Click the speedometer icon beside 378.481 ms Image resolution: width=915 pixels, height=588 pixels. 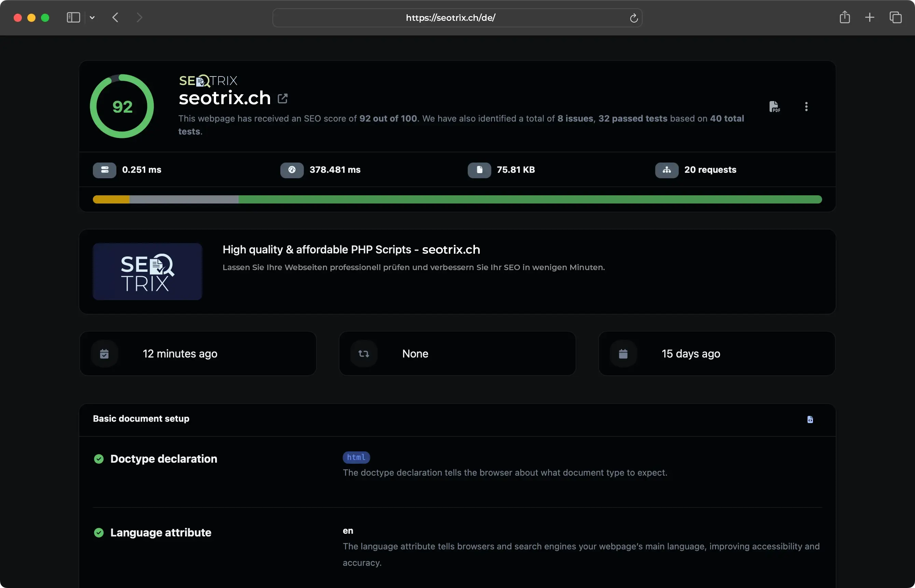tap(292, 170)
